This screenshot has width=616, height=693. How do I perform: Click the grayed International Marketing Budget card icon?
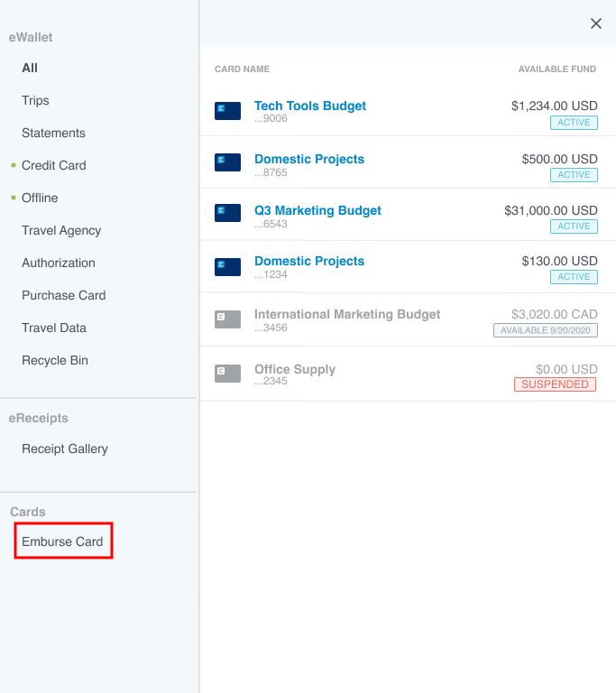[227, 319]
